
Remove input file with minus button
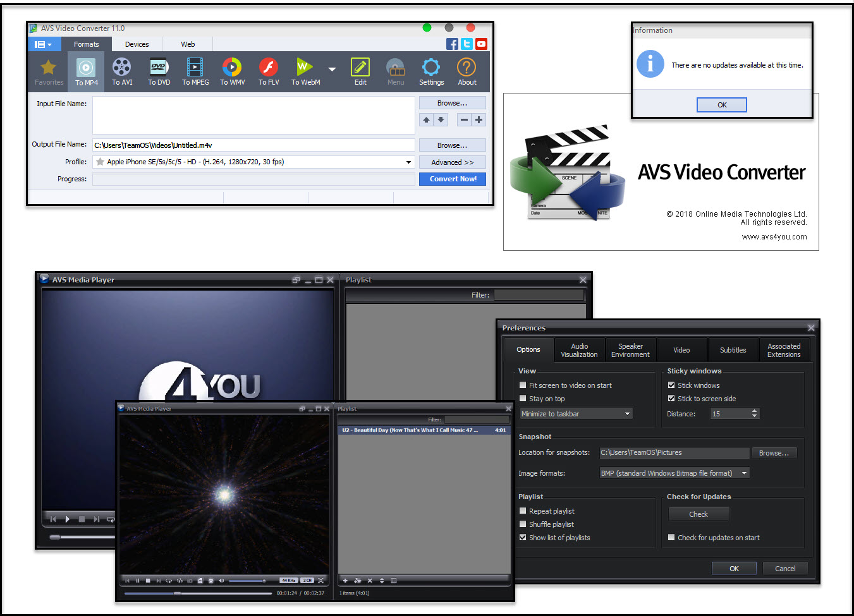464,119
